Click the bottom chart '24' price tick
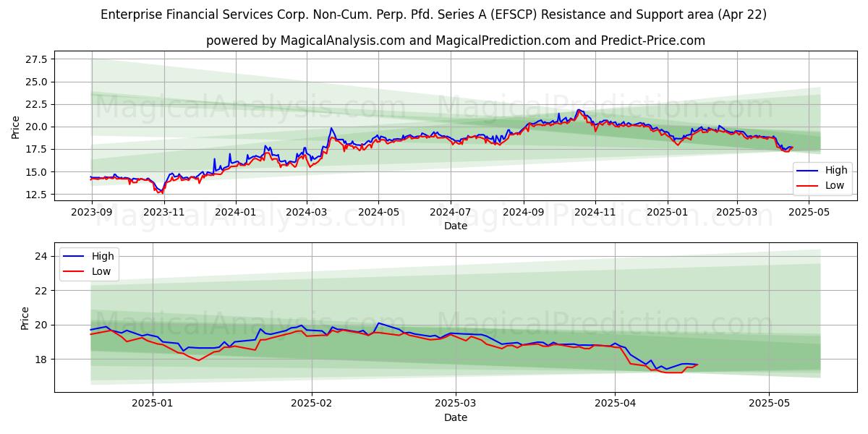The height and width of the screenshot is (434, 868). click(41, 256)
